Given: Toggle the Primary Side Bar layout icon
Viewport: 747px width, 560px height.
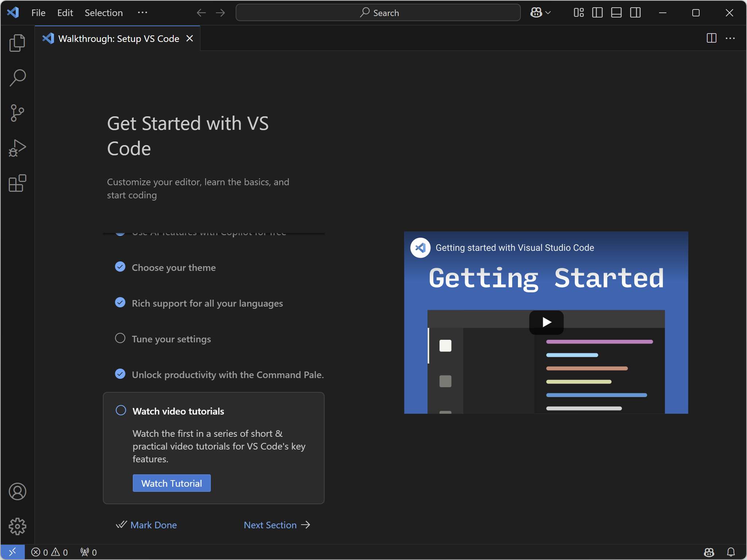Looking at the screenshot, I should click(597, 13).
